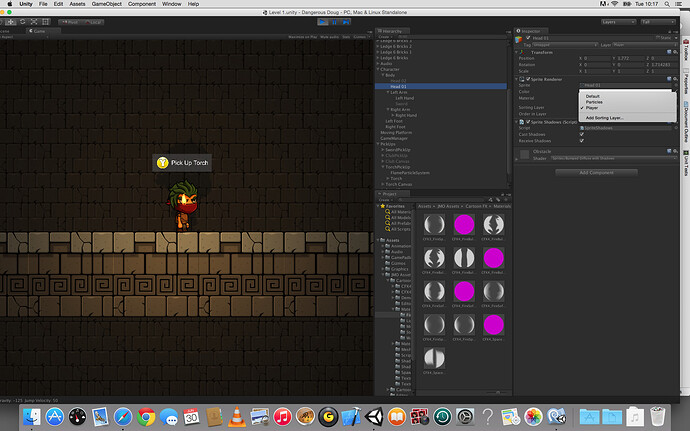Open the Shader dropdown for Obstacle material
Viewport: 690px width, 431px height.
[x=612, y=158]
